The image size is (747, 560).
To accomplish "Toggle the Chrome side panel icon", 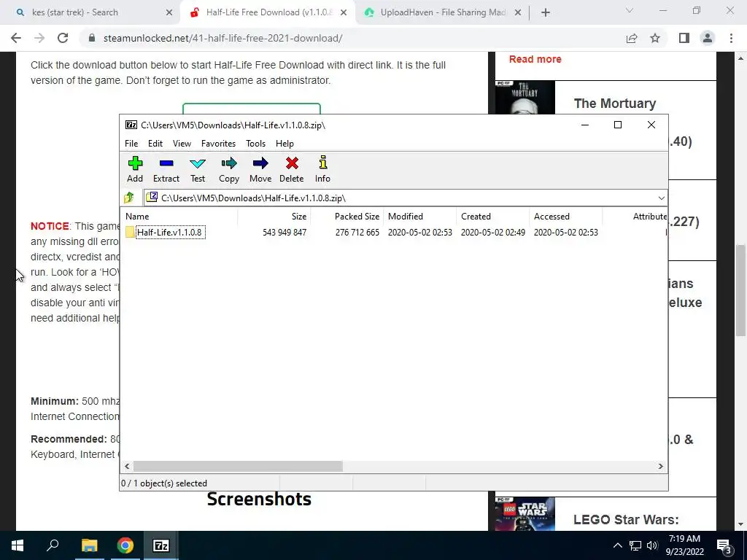I will pyautogui.click(x=684, y=38).
